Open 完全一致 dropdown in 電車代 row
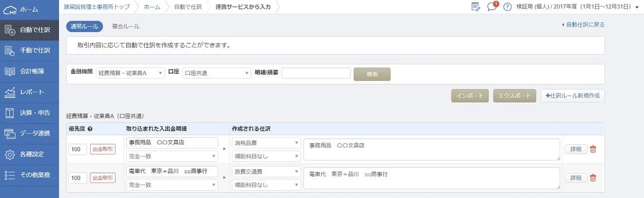Screen dimensions: 644x198 (171, 185)
